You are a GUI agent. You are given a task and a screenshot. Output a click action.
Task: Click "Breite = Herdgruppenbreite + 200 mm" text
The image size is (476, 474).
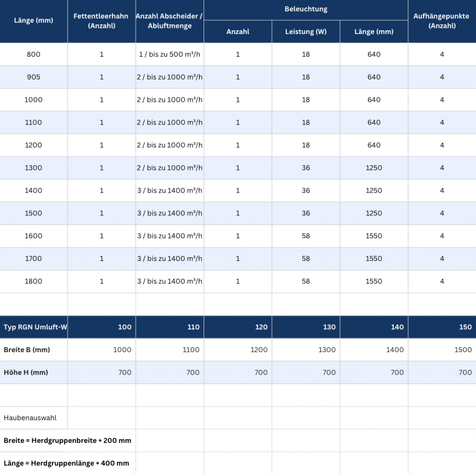click(x=67, y=441)
